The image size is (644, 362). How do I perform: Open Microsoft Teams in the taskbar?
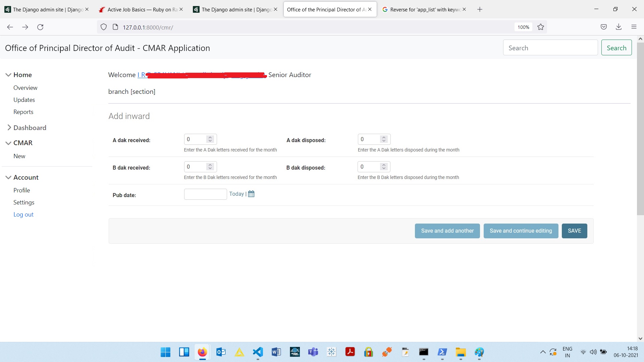tap(313, 352)
